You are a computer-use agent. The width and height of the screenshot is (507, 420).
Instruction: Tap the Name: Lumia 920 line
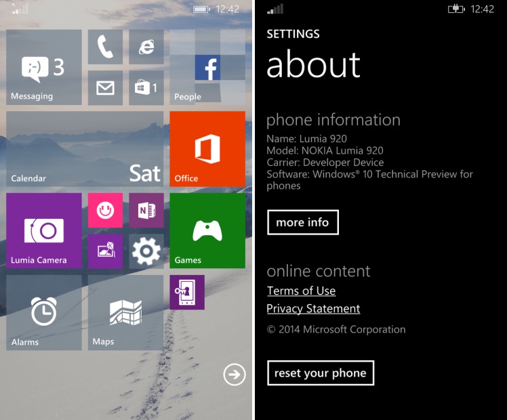[x=306, y=139]
